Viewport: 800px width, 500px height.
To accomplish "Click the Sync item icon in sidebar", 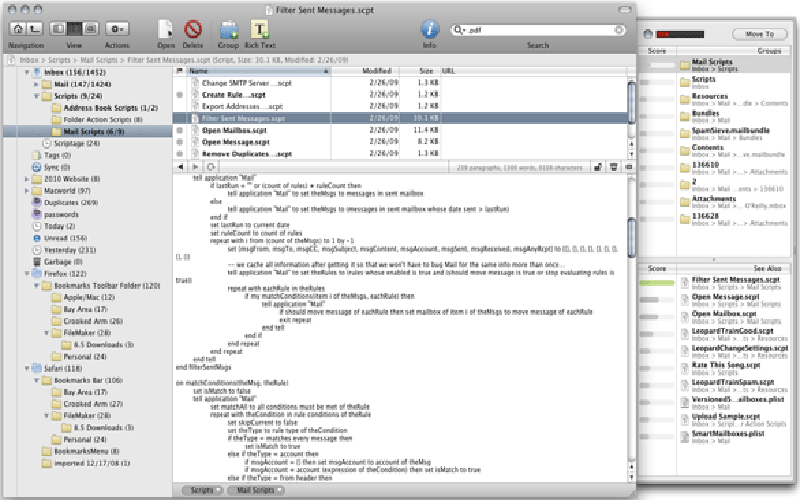I will [x=37, y=167].
